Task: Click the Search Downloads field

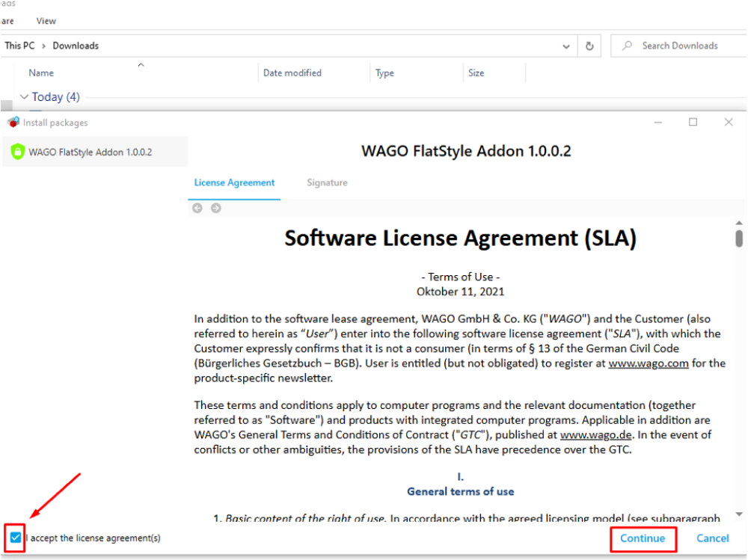Action: coord(680,46)
